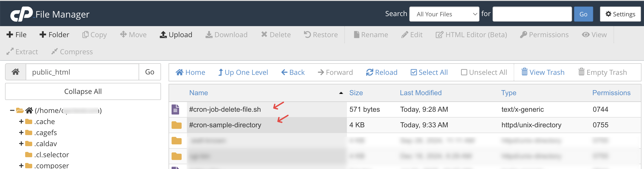This screenshot has width=644, height=169.
Task: Collapse the /home root tree node
Action: click(12, 110)
